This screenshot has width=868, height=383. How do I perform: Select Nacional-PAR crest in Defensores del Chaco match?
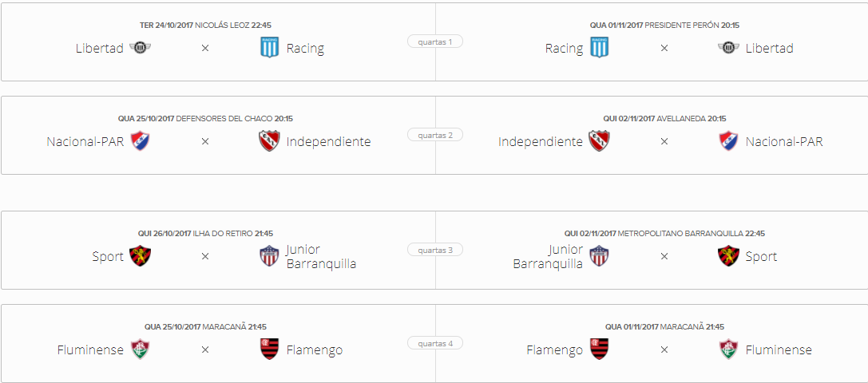pyautogui.click(x=140, y=141)
